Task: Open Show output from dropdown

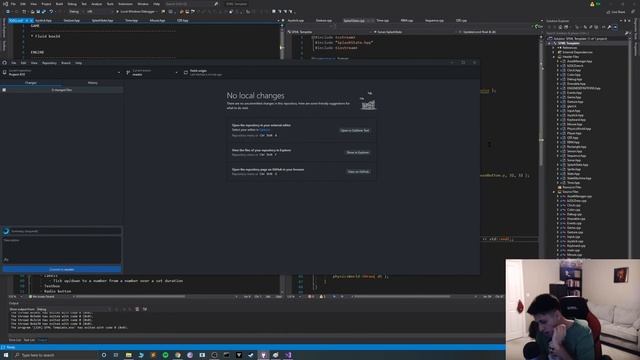Action: (x=73, y=309)
